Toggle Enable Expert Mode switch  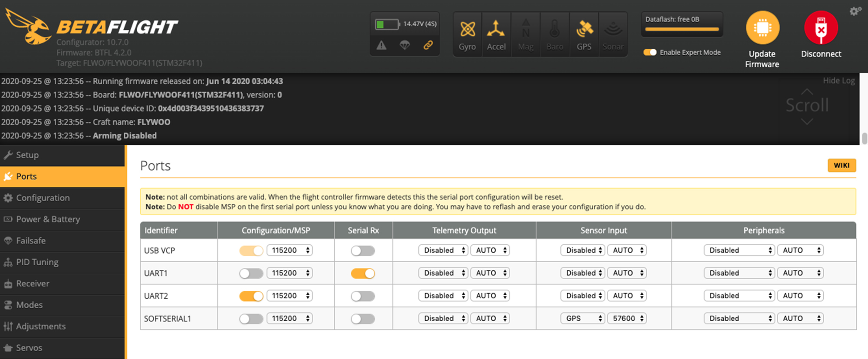click(650, 52)
